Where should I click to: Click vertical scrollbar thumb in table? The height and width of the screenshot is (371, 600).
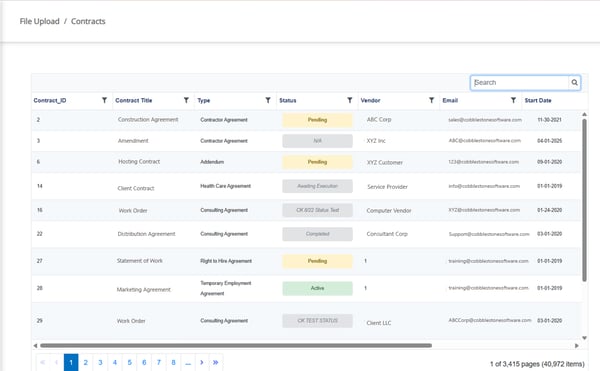(x=584, y=200)
